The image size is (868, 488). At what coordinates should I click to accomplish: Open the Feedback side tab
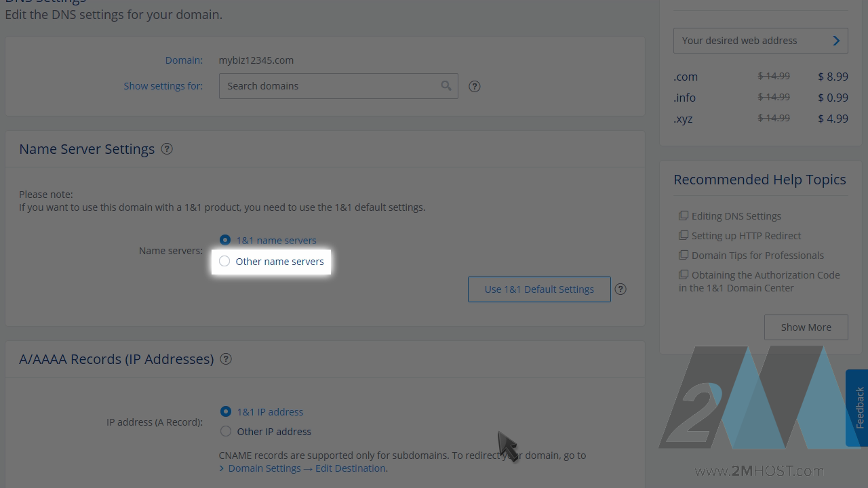point(858,407)
